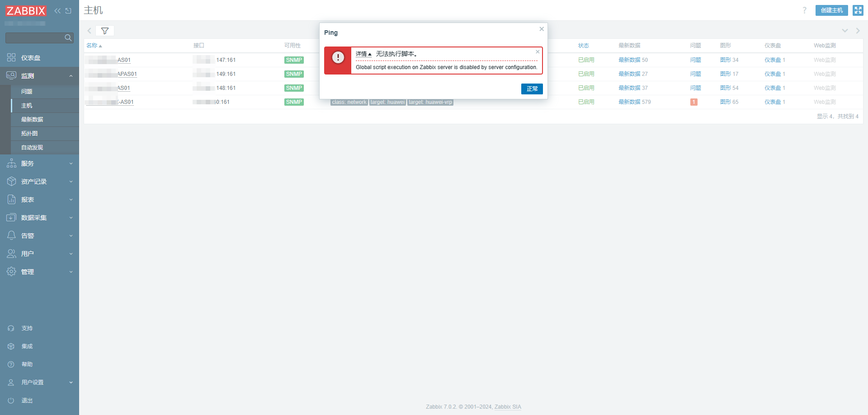Close the red error message box
Screen dimensions: 868x415
tap(538, 52)
